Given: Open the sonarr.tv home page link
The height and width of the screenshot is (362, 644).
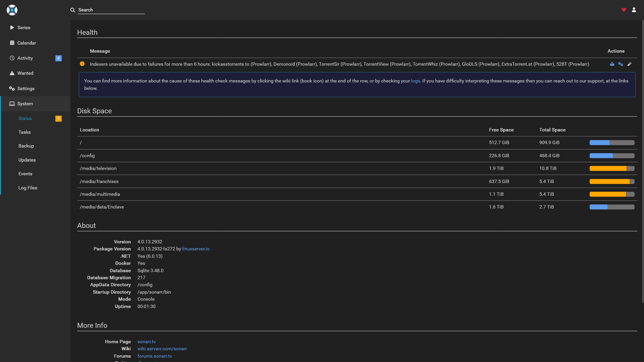Looking at the screenshot, I should [147, 342].
